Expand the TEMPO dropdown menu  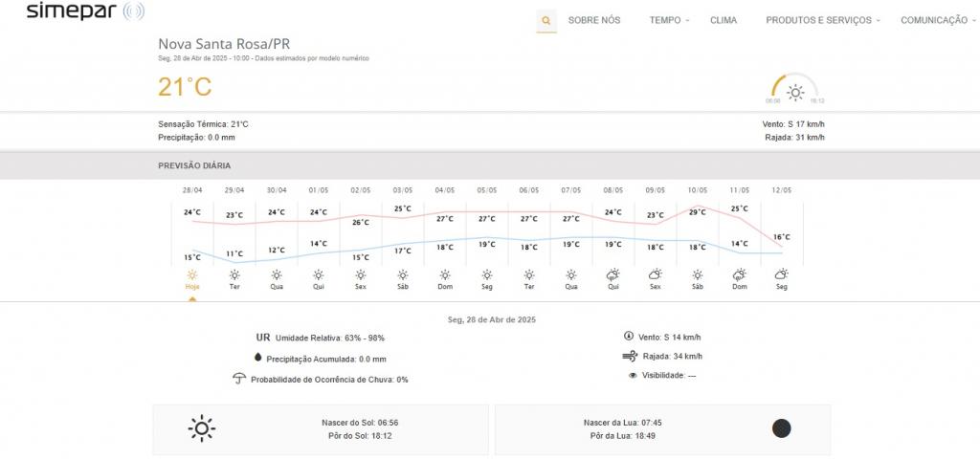click(x=669, y=20)
